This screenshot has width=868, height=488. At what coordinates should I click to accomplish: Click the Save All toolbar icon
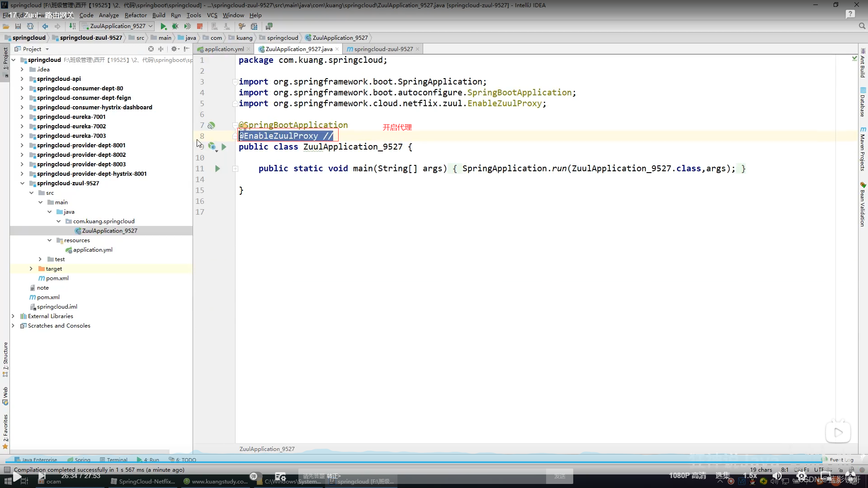18,26
